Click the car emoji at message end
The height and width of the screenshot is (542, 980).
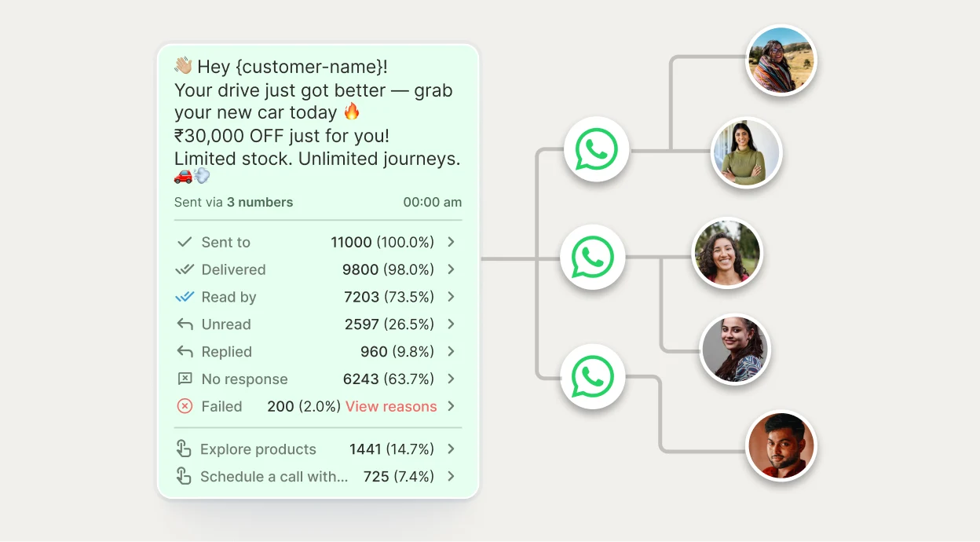tap(183, 176)
